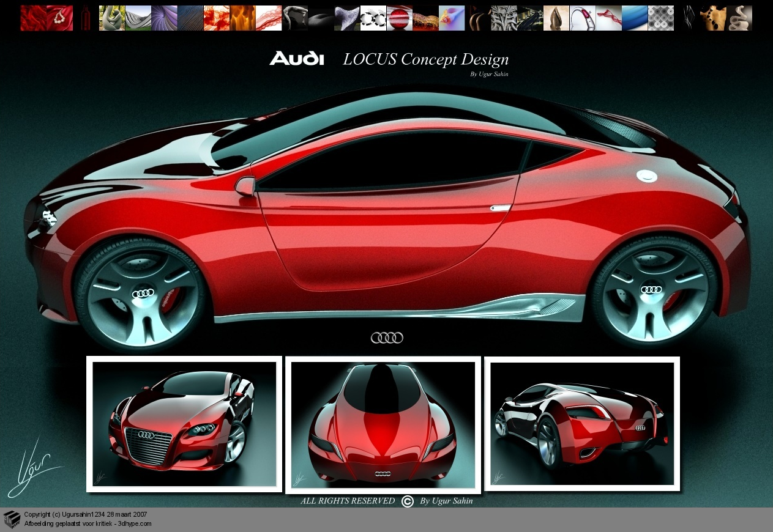Click the car's side mirror
This screenshot has width=773, height=532.
click(x=245, y=186)
